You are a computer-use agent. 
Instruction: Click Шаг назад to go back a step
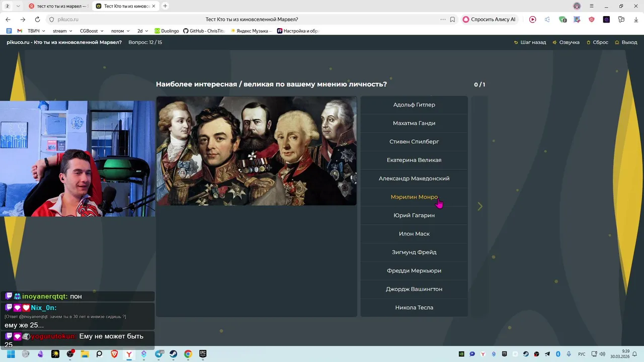tap(530, 42)
